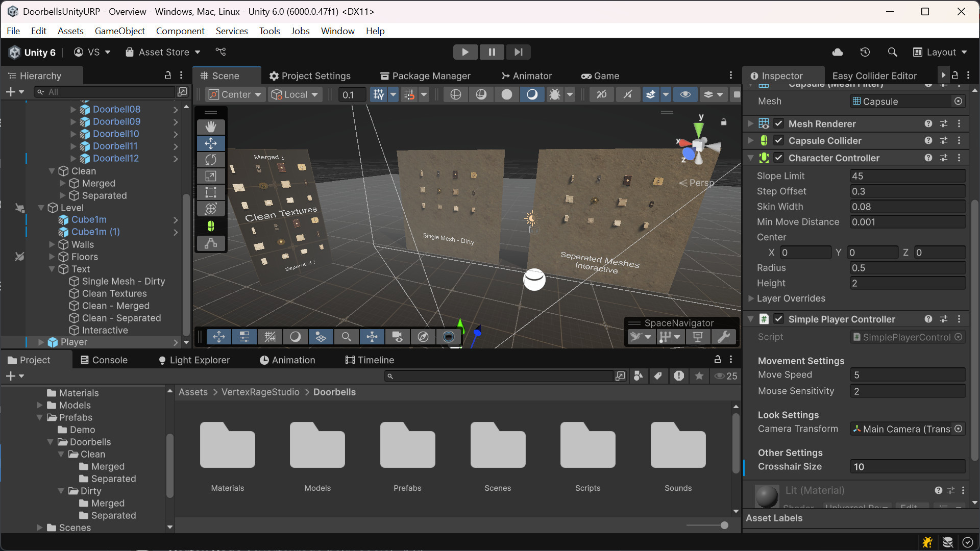Open the Local handle orientation dropdown
Image resolution: width=980 pixels, height=551 pixels.
295,94
